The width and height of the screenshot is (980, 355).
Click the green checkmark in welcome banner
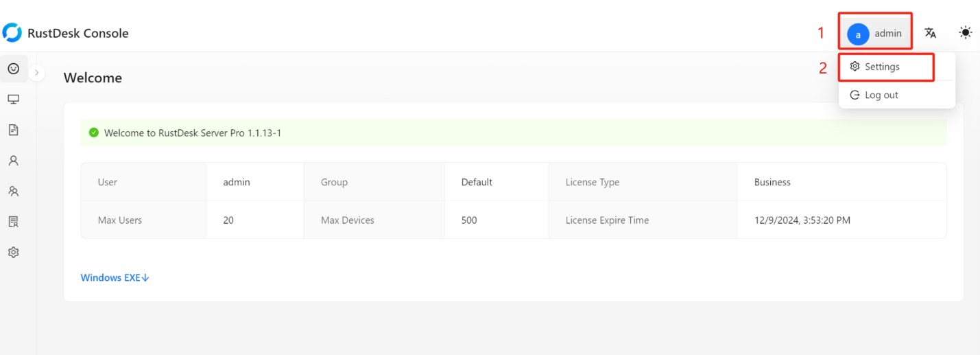point(94,133)
